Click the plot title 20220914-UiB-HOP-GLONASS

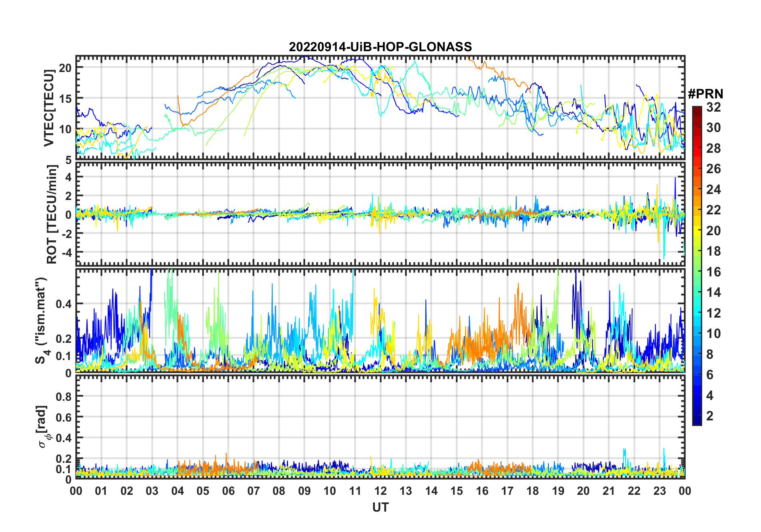point(380,47)
